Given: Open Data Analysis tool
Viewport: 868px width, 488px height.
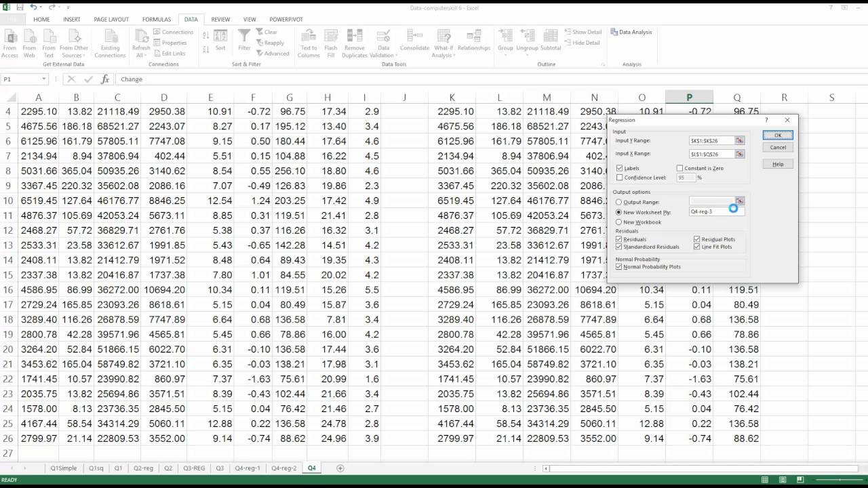Looking at the screenshot, I should click(x=631, y=32).
